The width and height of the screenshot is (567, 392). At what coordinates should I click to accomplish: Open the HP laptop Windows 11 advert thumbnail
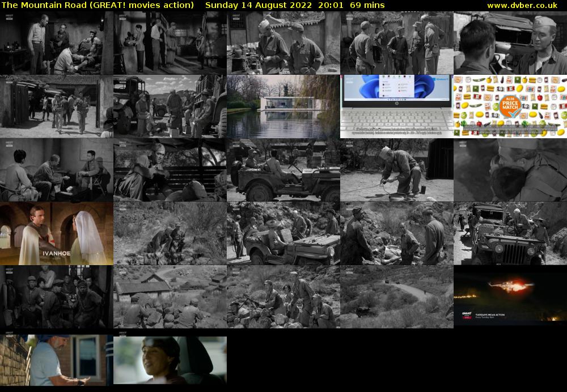tap(397, 106)
